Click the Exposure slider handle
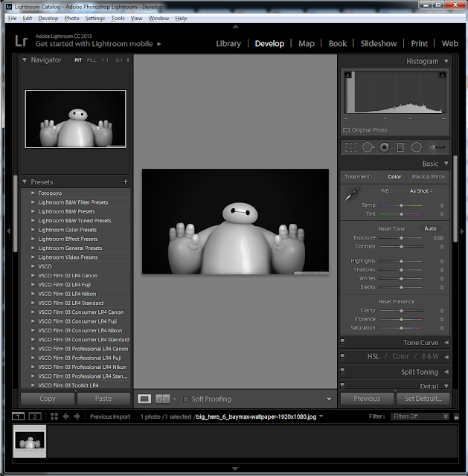Screen dimensions: 468x476 pos(401,238)
